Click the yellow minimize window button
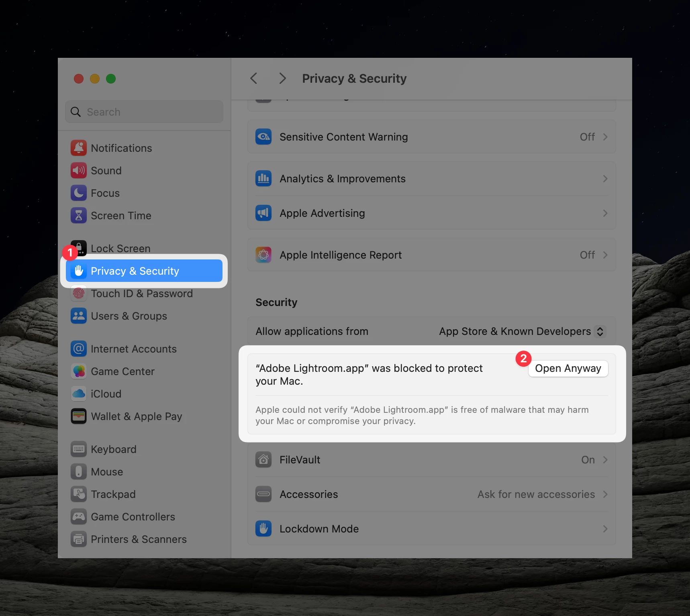 pos(95,79)
